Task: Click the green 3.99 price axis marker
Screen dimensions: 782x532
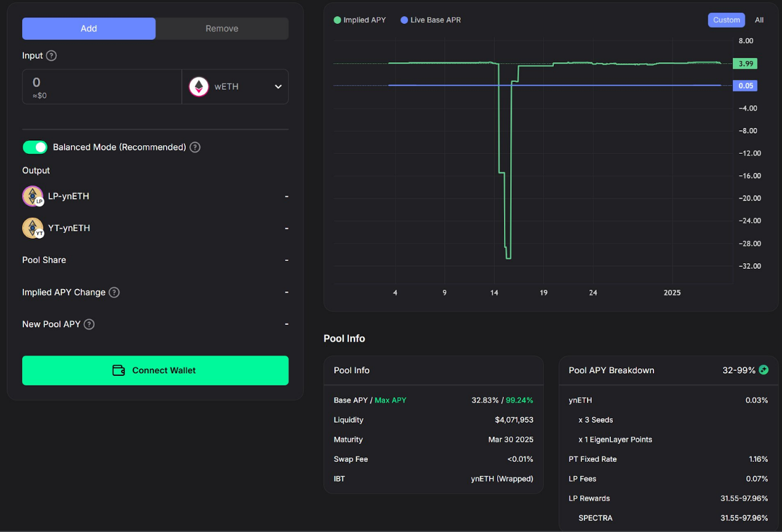Action: pyautogui.click(x=745, y=63)
